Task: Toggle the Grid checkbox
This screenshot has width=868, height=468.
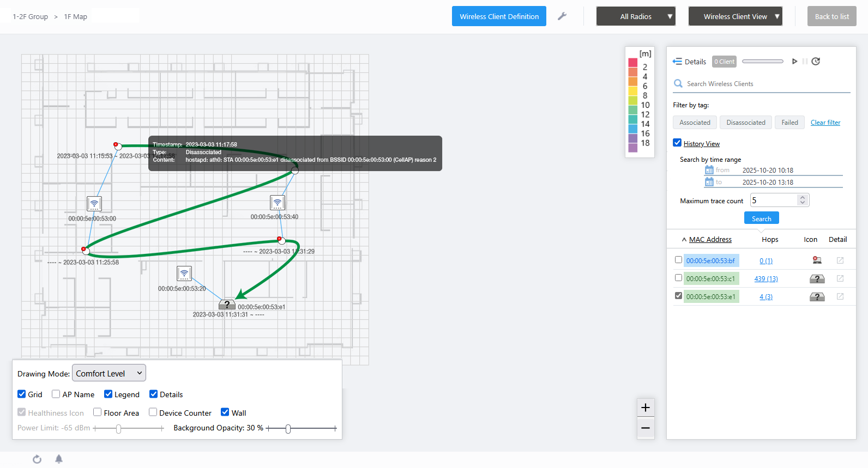Action: point(22,394)
